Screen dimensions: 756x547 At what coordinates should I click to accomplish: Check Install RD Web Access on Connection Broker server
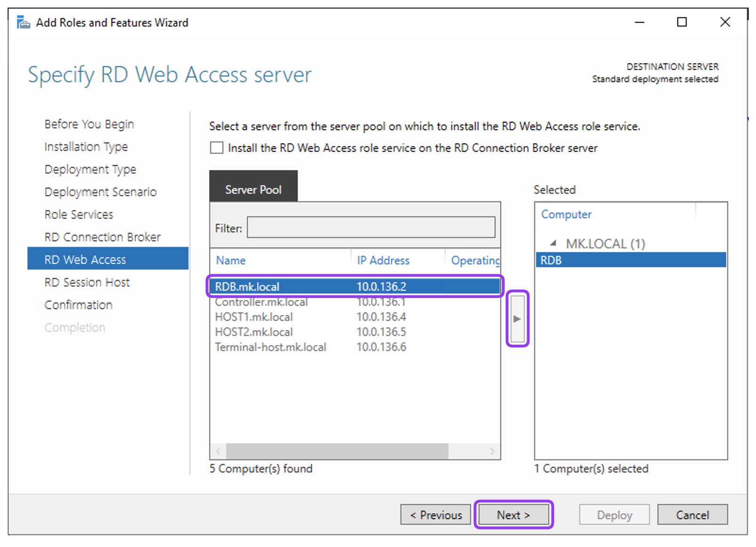pos(217,148)
